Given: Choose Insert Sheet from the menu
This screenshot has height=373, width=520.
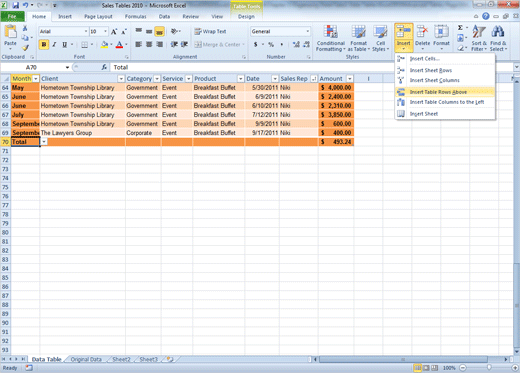Looking at the screenshot, I should pos(445,114).
